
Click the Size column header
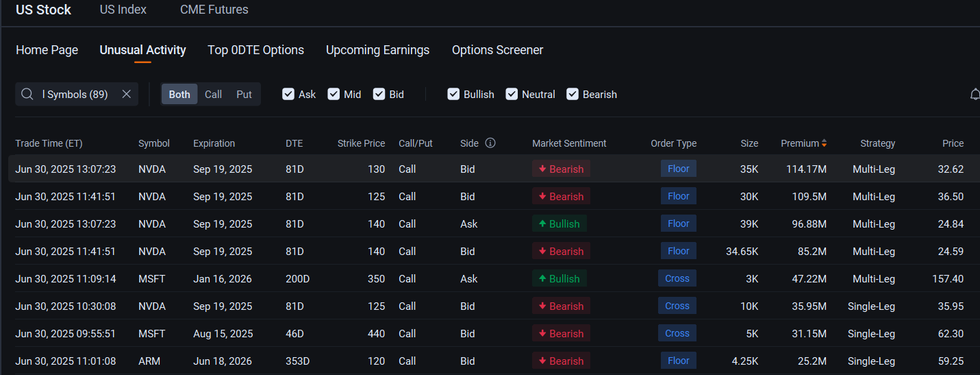coord(749,143)
